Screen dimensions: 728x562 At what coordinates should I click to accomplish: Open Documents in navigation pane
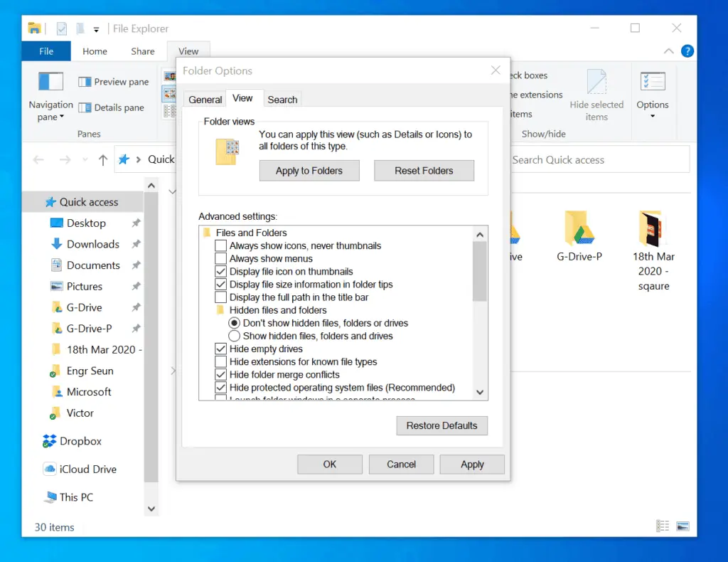point(93,265)
